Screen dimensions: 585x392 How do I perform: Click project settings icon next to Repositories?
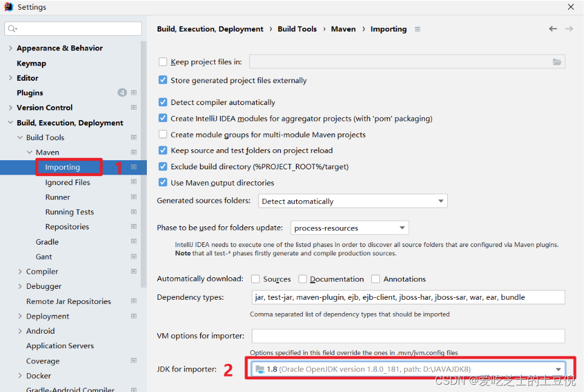[x=134, y=226]
